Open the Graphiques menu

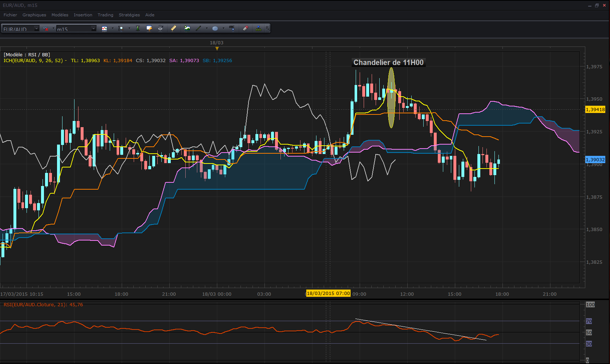[34, 15]
